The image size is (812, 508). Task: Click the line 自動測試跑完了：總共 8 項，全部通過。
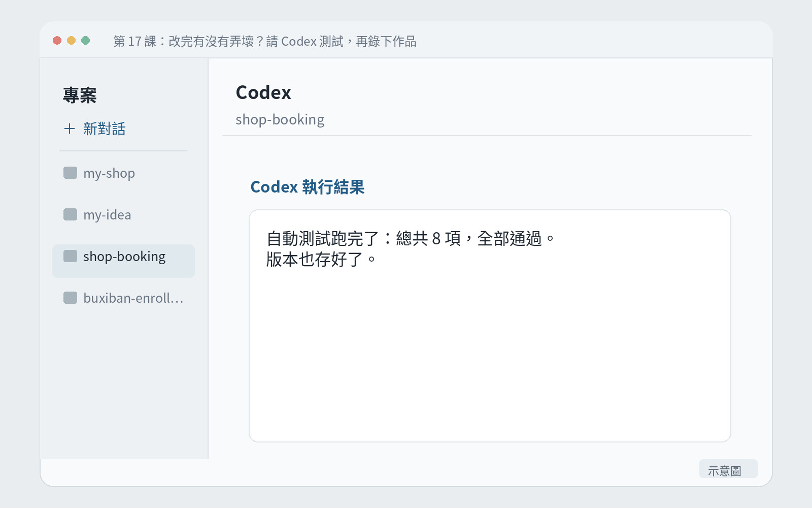point(411,238)
